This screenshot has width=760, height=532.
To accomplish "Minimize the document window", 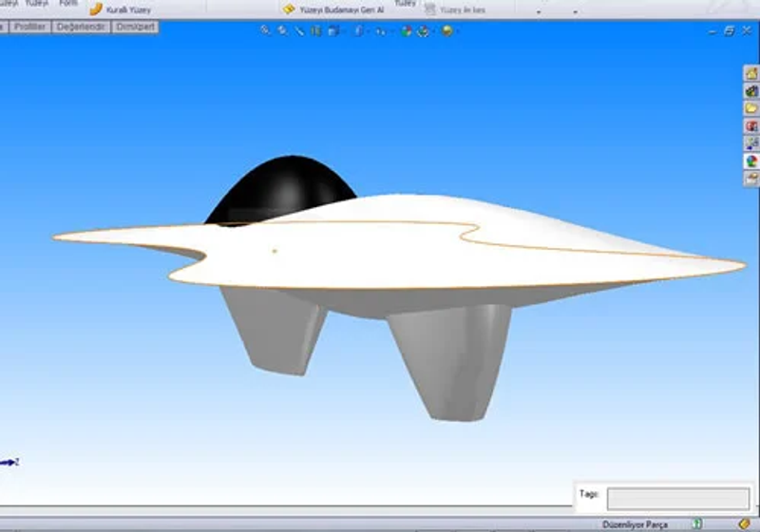I will [712, 31].
